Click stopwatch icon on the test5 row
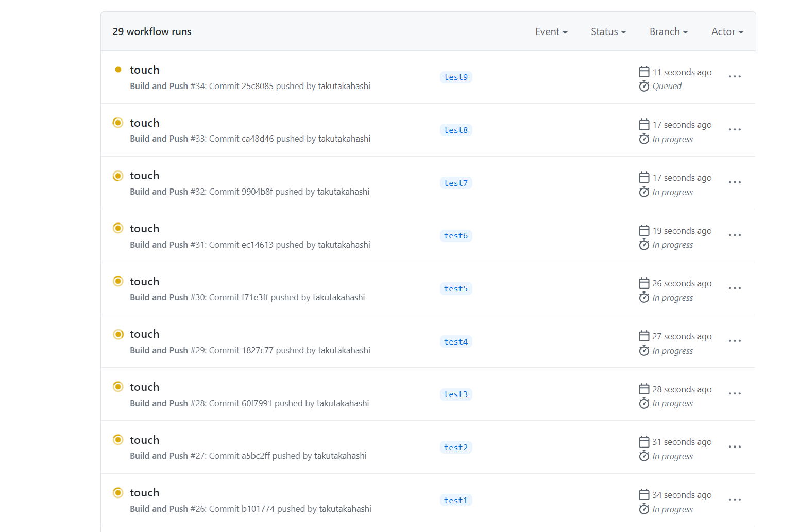 pos(644,298)
